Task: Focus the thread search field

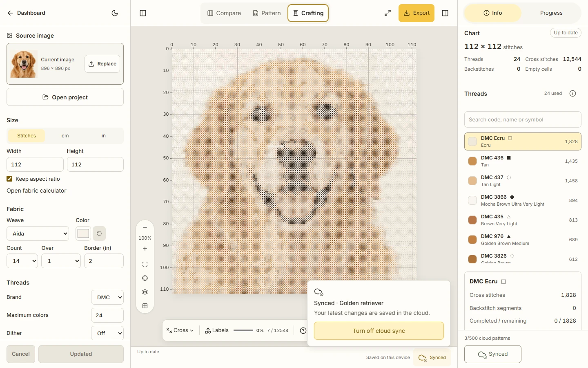Action: pos(523,119)
